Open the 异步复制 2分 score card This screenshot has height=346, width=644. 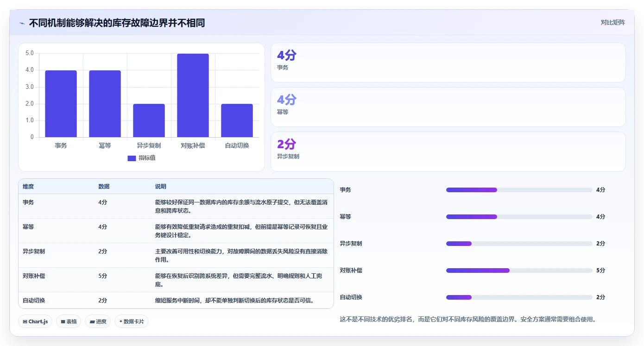[x=448, y=151]
